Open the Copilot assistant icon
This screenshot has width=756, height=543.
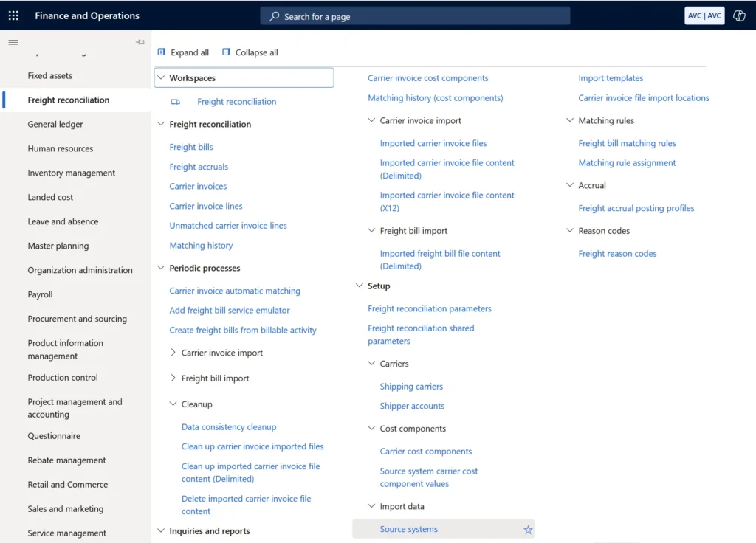pyautogui.click(x=739, y=15)
